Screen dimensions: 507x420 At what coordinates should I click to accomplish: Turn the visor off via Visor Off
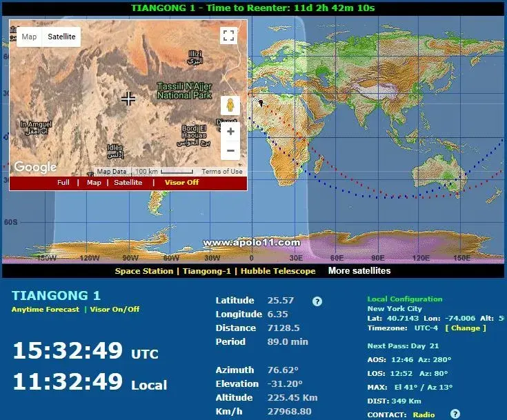(x=181, y=183)
